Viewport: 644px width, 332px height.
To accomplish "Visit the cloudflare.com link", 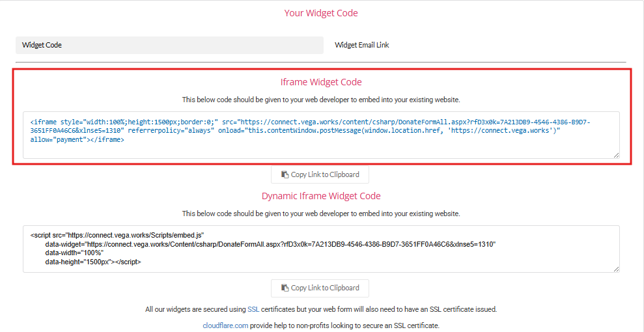I will pyautogui.click(x=225, y=325).
